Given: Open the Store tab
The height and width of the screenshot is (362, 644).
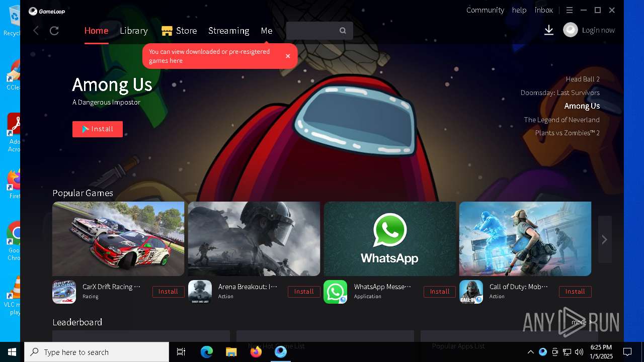Looking at the screenshot, I should [179, 31].
